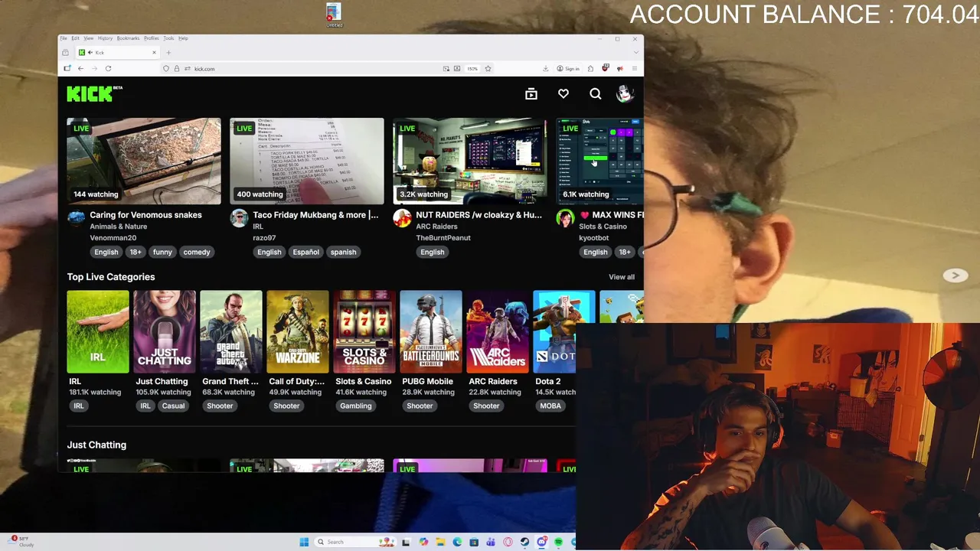
Task: Open the Slots & Casino category card
Action: (x=364, y=331)
